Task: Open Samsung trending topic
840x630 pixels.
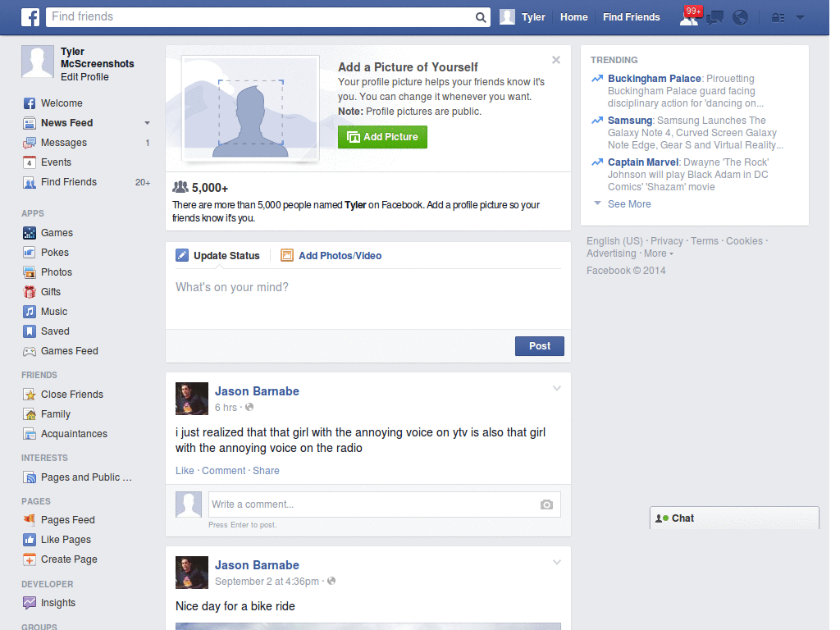Action: [629, 121]
